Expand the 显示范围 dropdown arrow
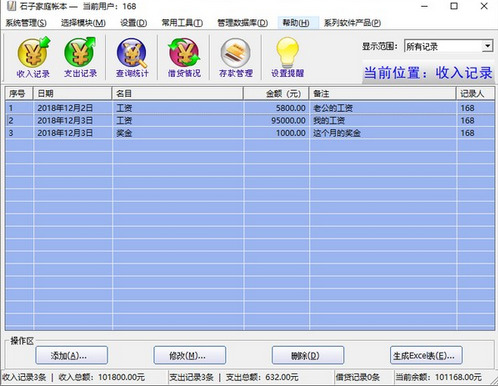Screen dimensions: 498x387 488,46
